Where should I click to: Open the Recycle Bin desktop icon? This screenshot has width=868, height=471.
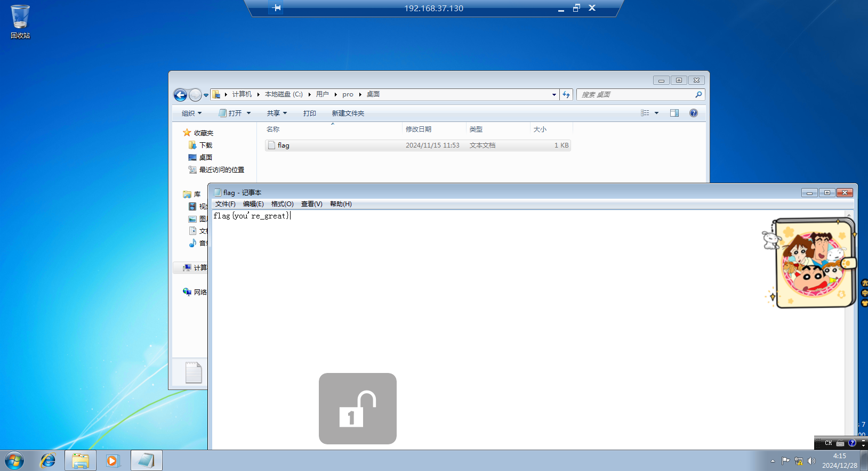click(x=20, y=22)
